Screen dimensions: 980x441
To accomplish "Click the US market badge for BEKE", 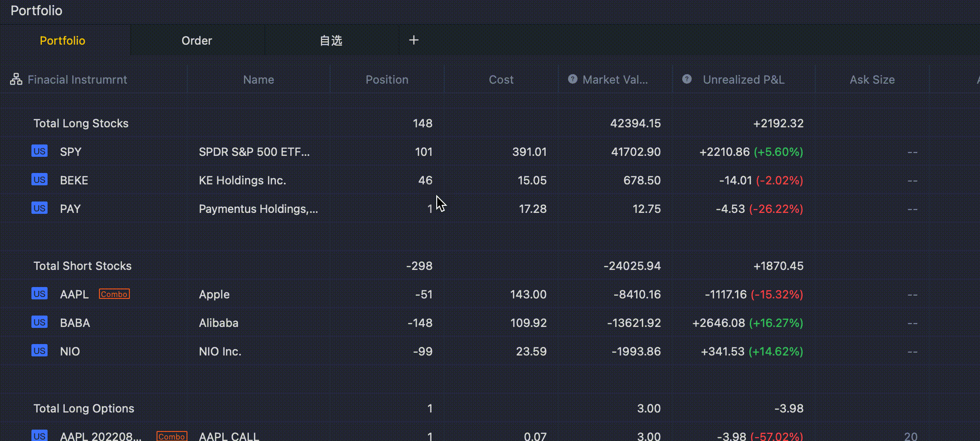I will click(x=39, y=180).
